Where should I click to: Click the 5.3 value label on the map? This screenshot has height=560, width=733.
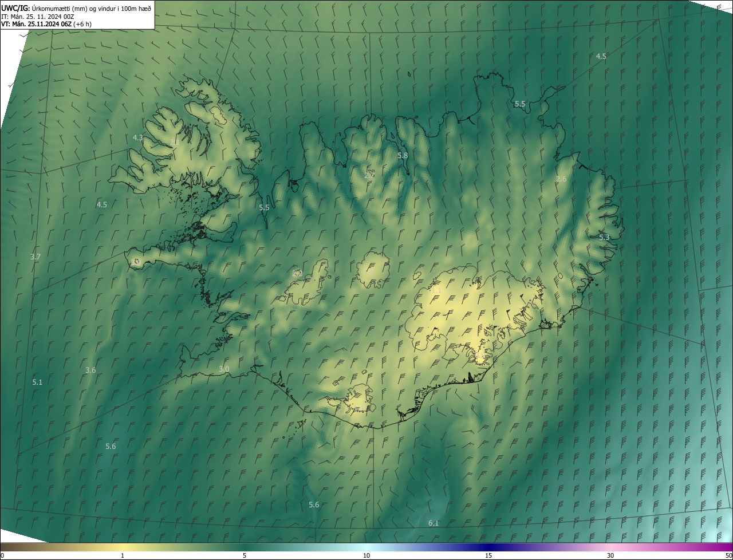coord(604,237)
